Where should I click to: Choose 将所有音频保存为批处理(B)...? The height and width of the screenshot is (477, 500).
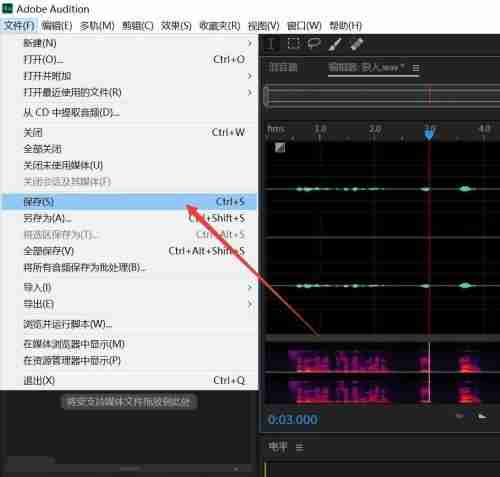[129, 267]
